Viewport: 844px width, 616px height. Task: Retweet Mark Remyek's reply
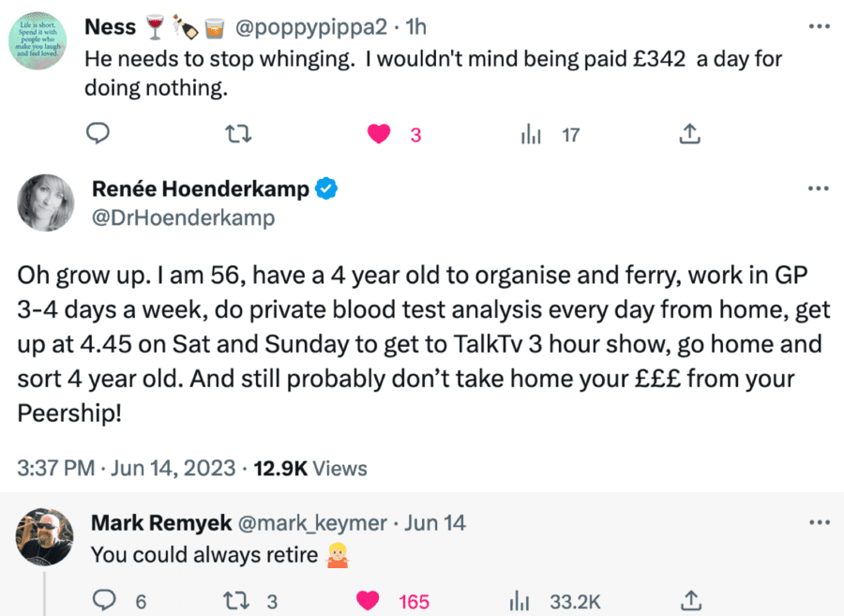coord(239,601)
